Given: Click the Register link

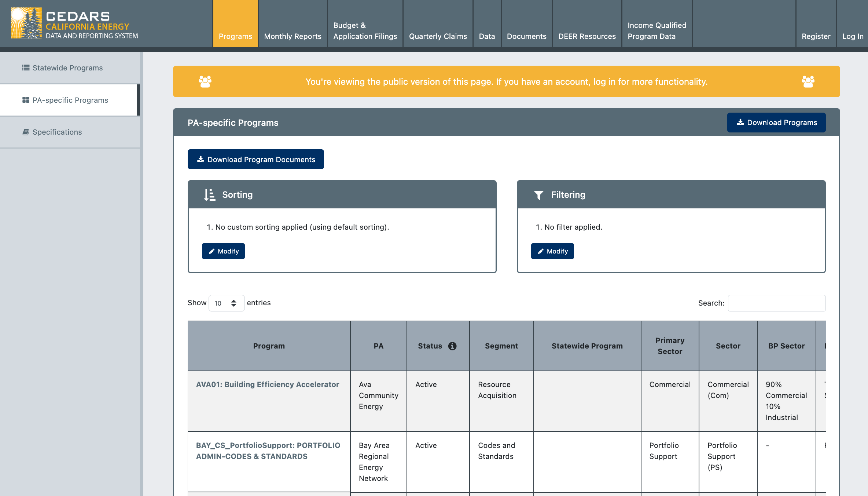Looking at the screenshot, I should pos(816,23).
